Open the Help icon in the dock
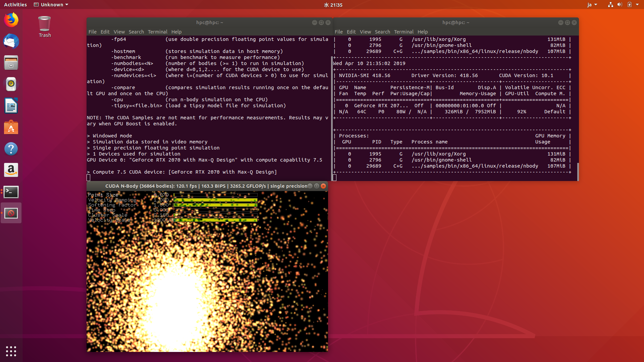644x362 pixels. pos(11,149)
